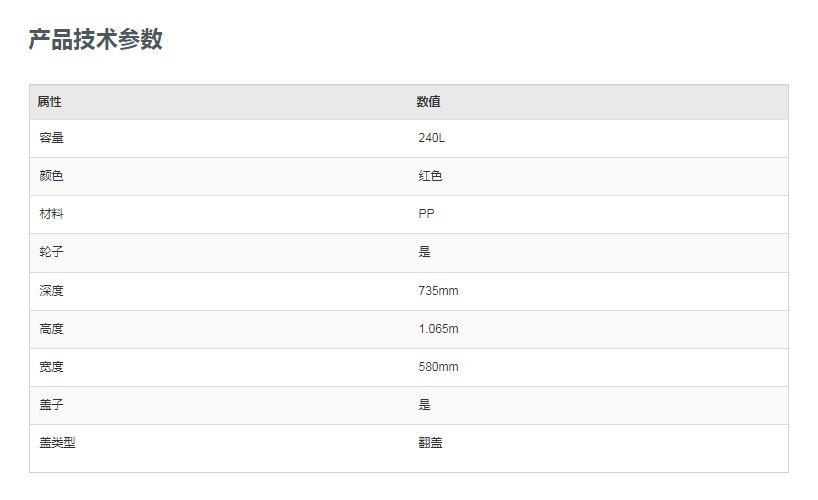Click the PP material value

(x=426, y=214)
